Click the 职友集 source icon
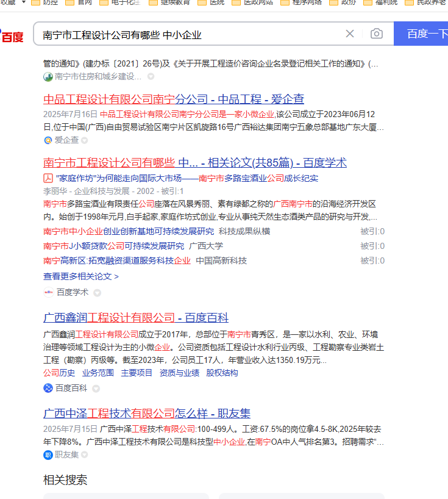The width and height of the screenshot is (448, 499). pyautogui.click(x=48, y=454)
